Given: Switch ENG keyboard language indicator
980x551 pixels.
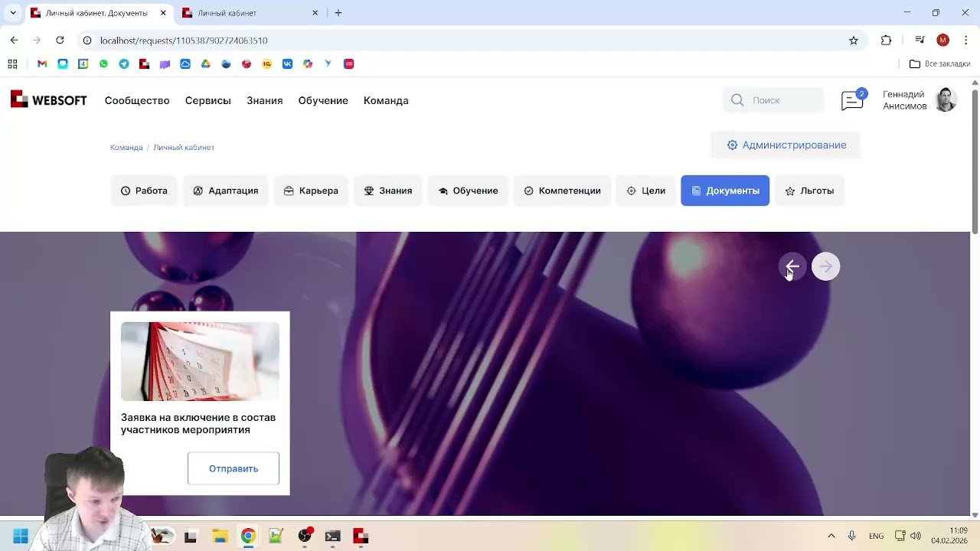Looking at the screenshot, I should click(x=877, y=536).
